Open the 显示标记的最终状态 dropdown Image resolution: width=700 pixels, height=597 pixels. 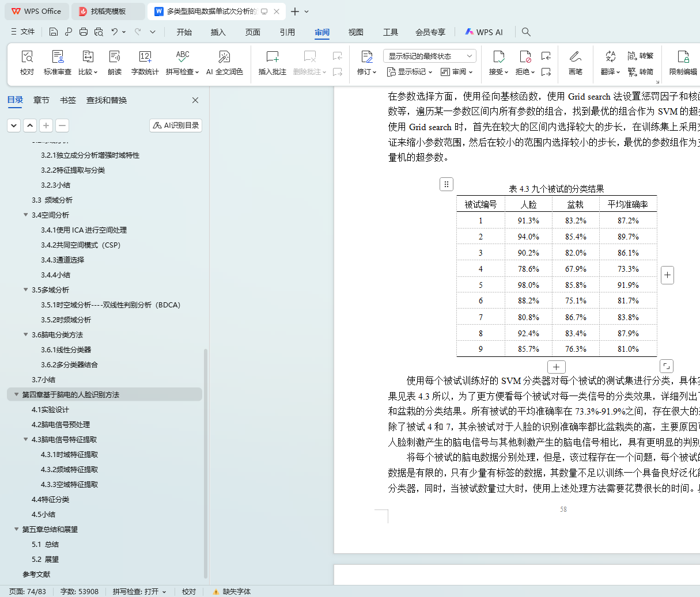(x=429, y=56)
